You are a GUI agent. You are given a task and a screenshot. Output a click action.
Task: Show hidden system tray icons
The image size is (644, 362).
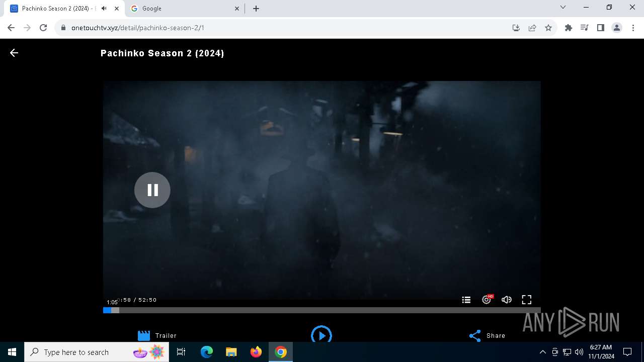[542, 352]
